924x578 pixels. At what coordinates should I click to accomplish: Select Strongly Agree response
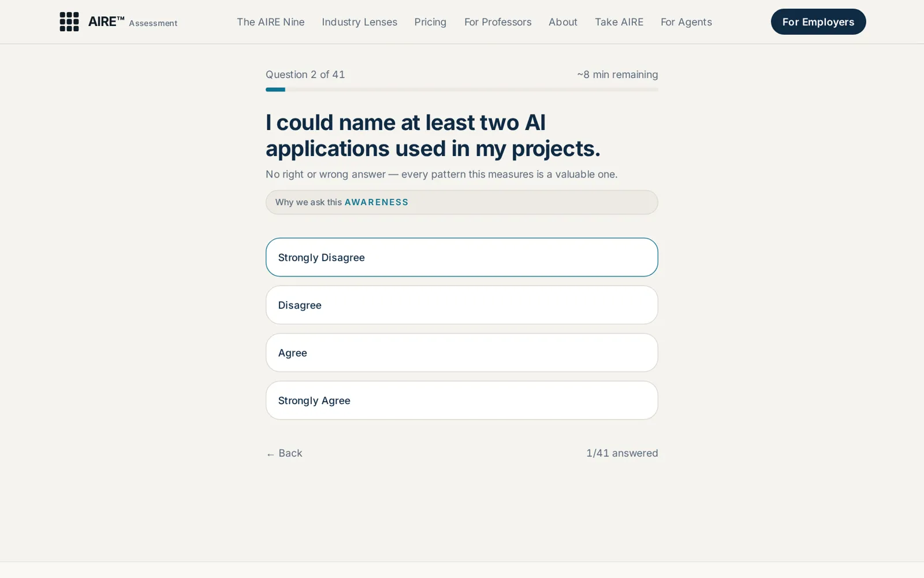click(461, 400)
